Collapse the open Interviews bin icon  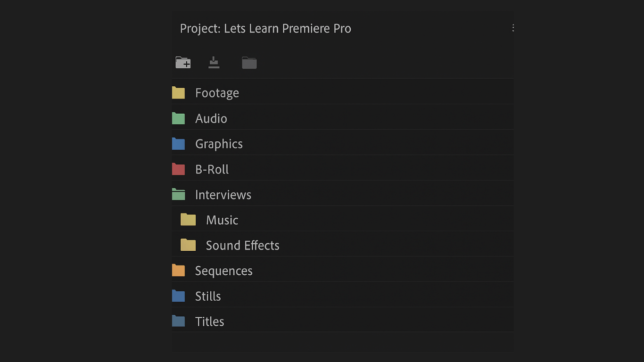(178, 195)
